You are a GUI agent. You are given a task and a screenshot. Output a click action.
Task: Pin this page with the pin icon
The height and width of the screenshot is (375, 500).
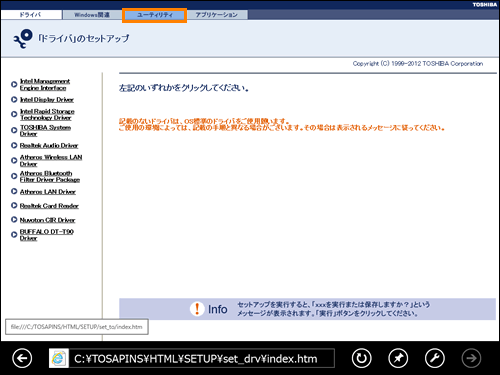[x=398, y=358]
